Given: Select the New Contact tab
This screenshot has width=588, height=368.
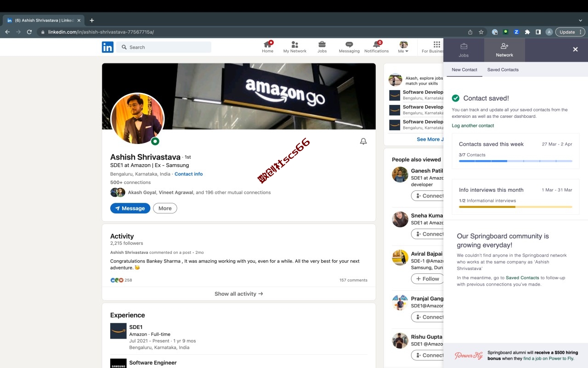Looking at the screenshot, I should coord(464,69).
